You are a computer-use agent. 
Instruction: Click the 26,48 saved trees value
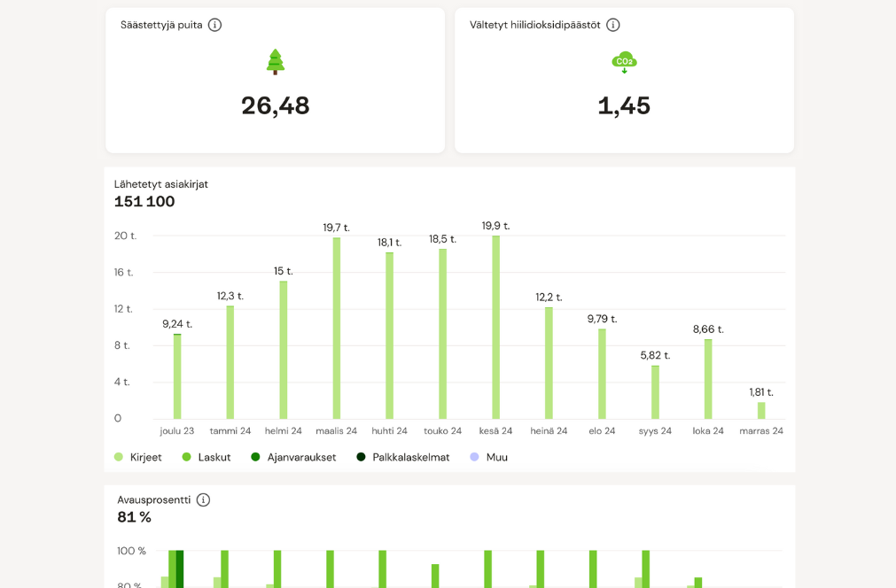pos(276,106)
